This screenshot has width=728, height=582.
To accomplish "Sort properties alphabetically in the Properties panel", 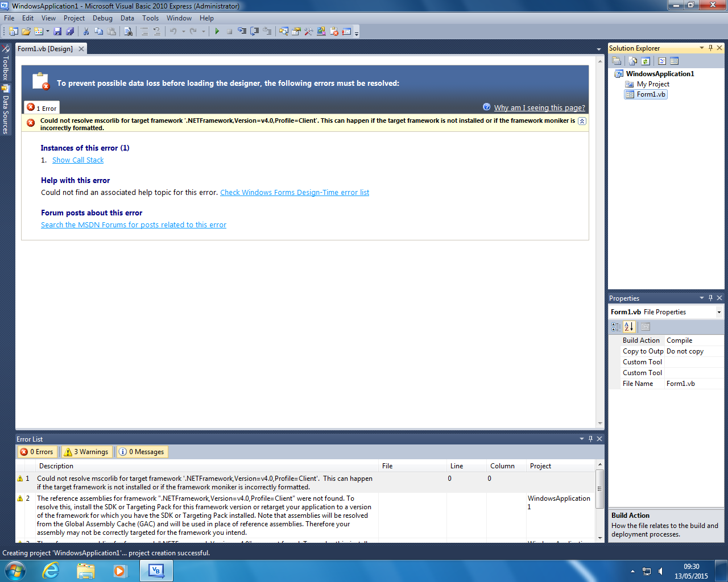I will coord(629,326).
